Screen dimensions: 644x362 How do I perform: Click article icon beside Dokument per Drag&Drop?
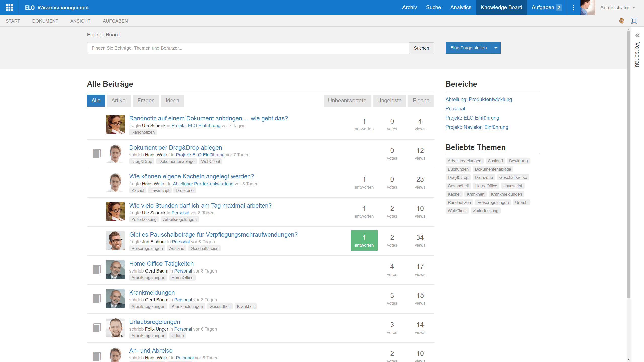[97, 153]
